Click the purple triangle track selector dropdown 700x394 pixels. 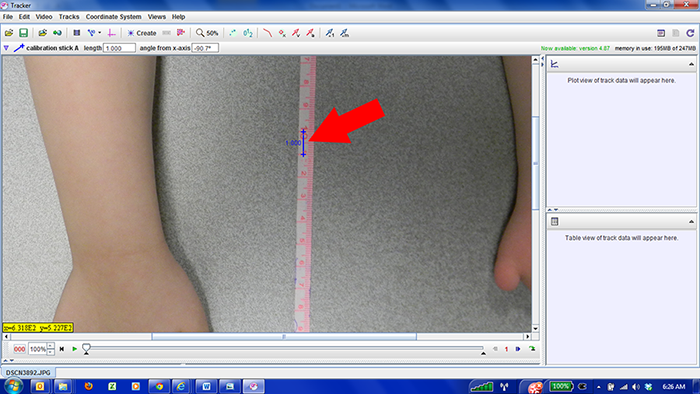point(6,48)
